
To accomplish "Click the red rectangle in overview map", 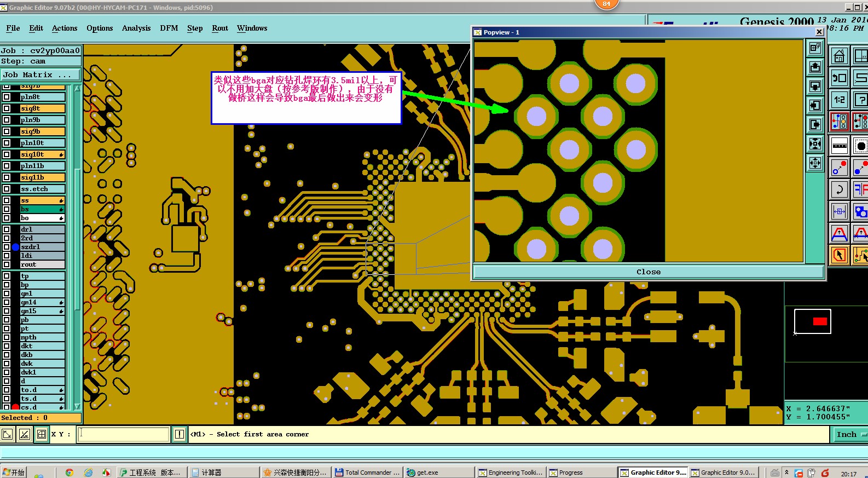I will [x=820, y=321].
